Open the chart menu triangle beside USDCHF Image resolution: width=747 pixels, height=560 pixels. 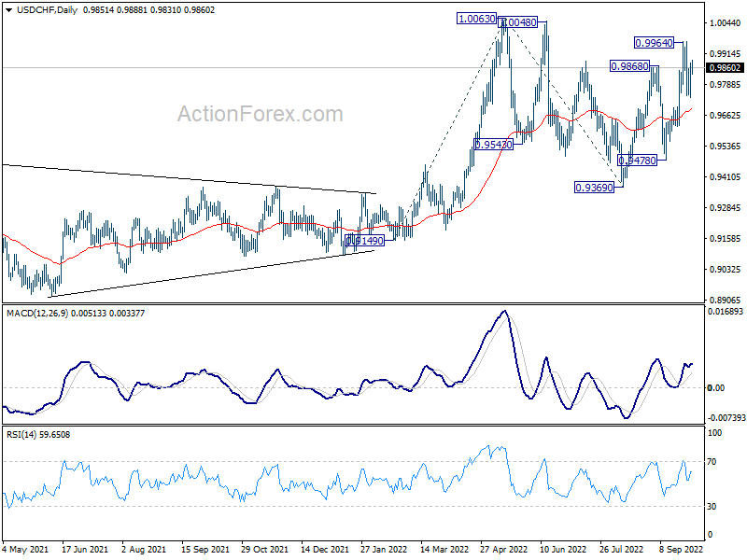click(8, 10)
